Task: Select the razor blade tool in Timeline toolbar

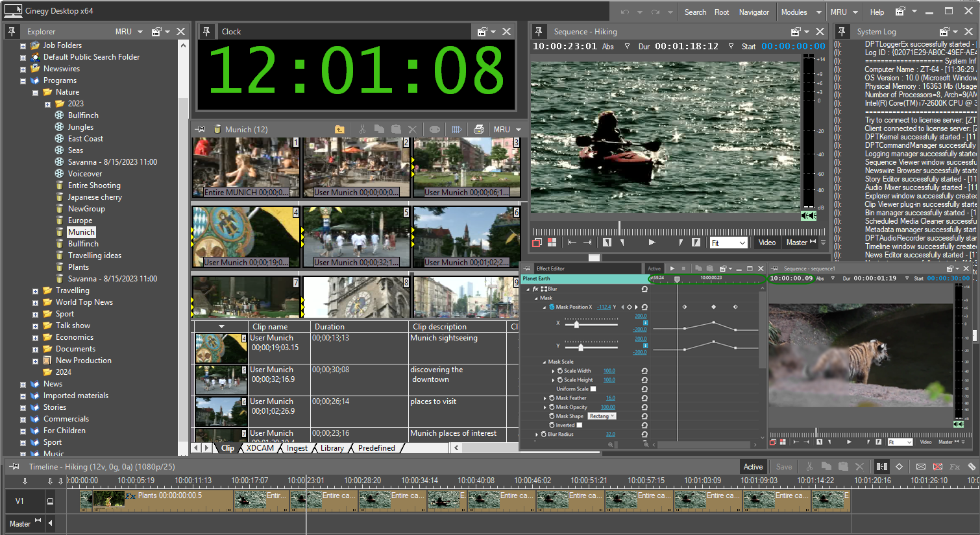Action: click(972, 466)
